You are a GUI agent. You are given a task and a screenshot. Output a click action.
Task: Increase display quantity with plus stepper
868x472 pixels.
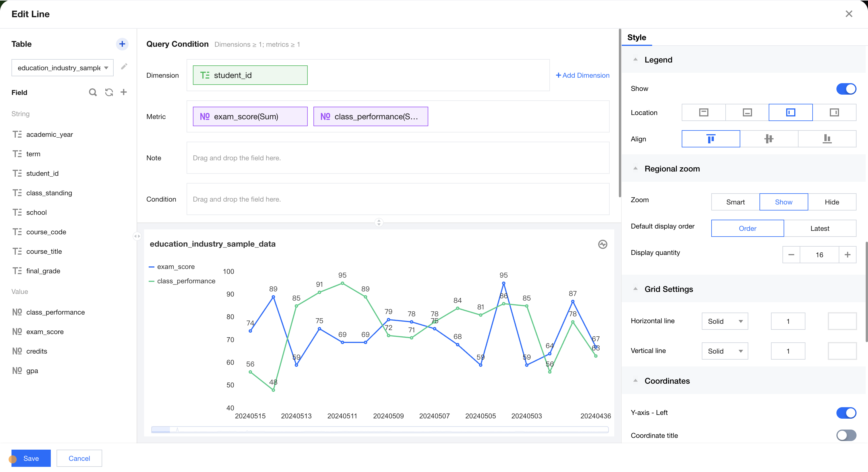[847, 255]
